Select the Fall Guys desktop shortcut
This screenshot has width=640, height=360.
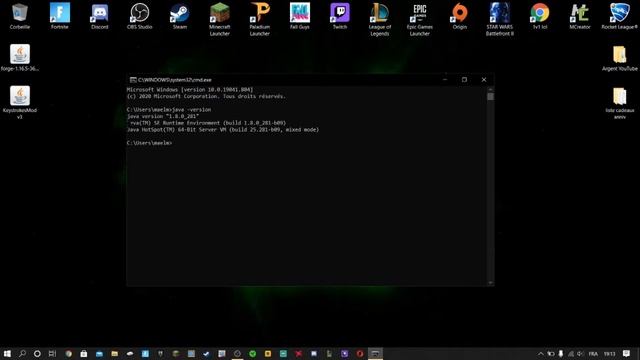(x=300, y=16)
